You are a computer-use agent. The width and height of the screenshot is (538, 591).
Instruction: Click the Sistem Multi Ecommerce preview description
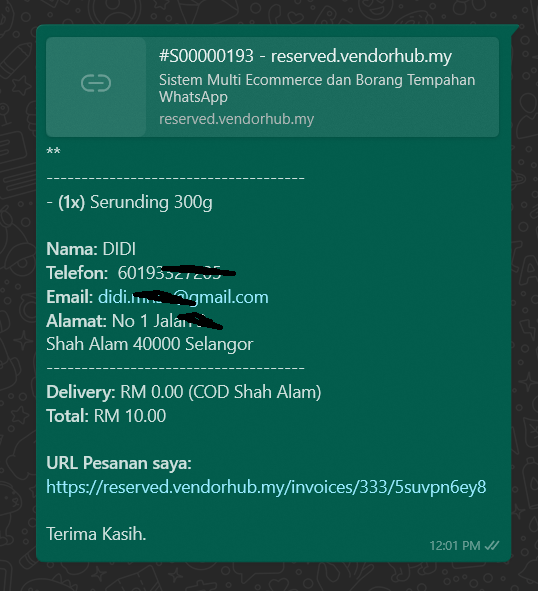pyautogui.click(x=317, y=88)
